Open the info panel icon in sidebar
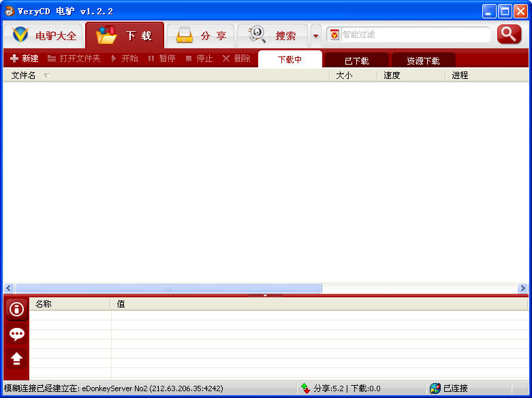 coord(17,309)
